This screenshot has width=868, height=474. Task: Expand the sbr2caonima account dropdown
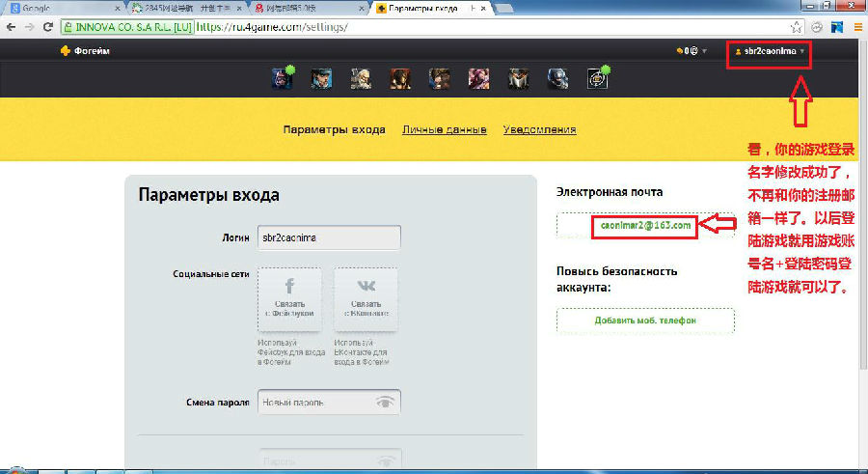point(770,51)
